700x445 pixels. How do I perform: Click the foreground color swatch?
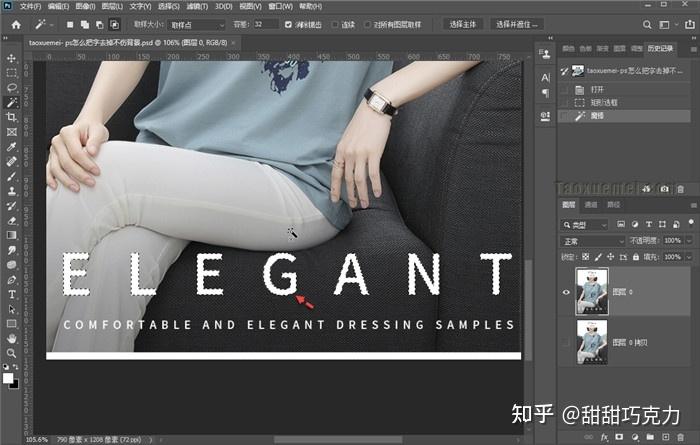pyautogui.click(x=8, y=378)
